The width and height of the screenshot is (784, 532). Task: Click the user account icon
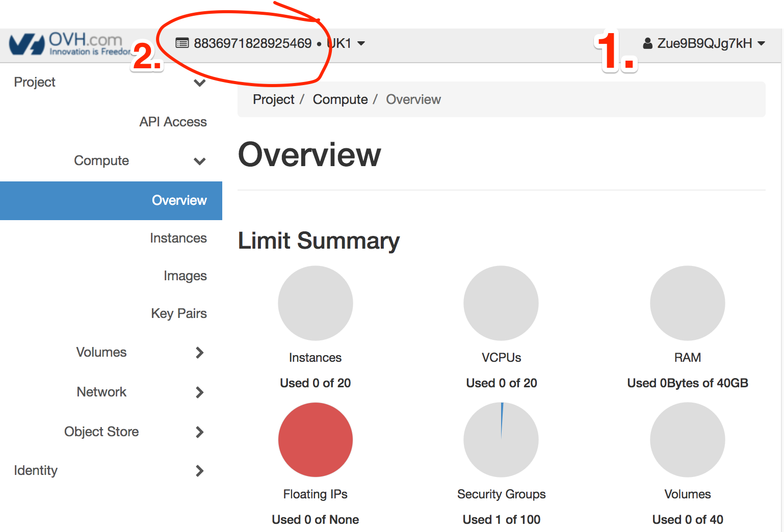click(x=647, y=43)
